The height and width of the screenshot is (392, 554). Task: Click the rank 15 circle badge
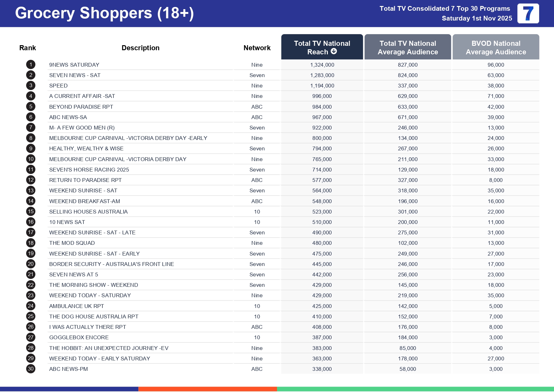tap(31, 212)
